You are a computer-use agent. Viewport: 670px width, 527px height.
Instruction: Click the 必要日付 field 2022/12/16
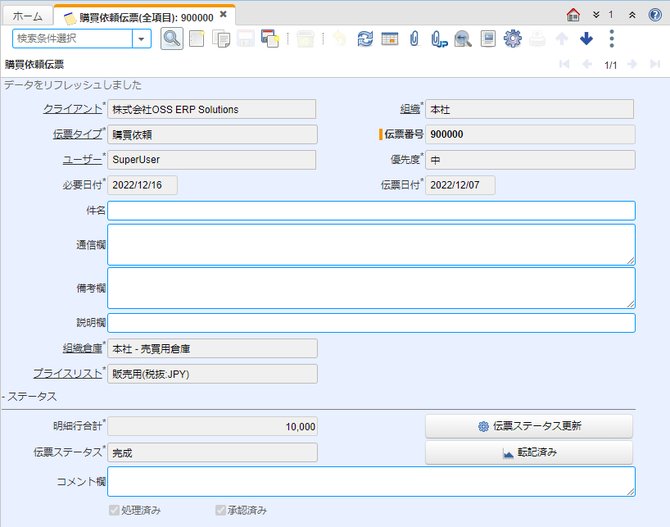142,185
